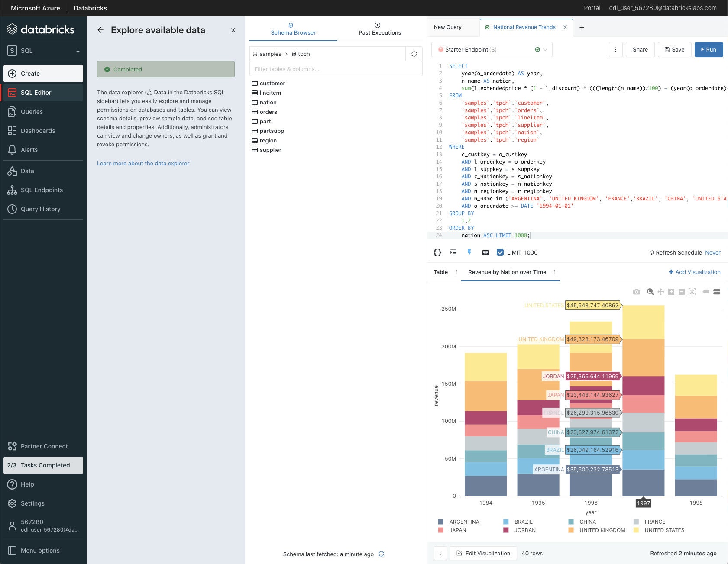
Task: Zoom out on the chart
Action: [681, 292]
